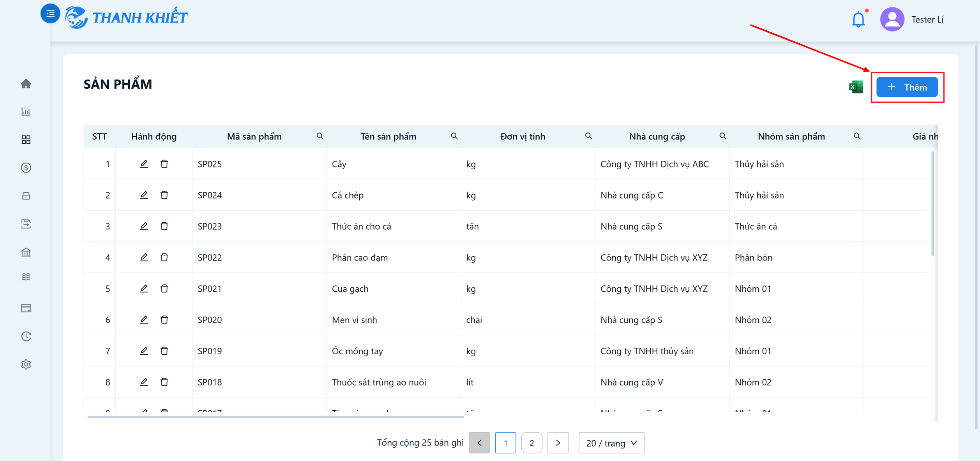Edit product SP025
980x461 pixels.
[x=144, y=164]
